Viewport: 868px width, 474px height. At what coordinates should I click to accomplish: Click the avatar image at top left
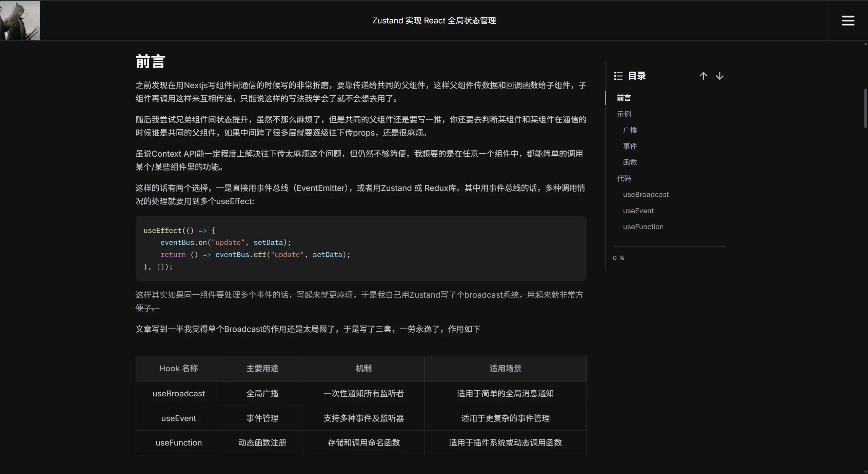click(x=20, y=20)
